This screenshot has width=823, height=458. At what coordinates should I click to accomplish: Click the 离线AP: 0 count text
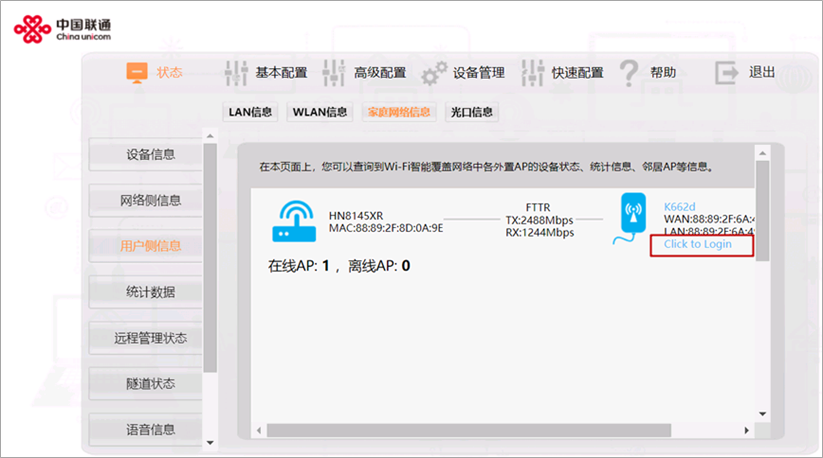click(379, 266)
